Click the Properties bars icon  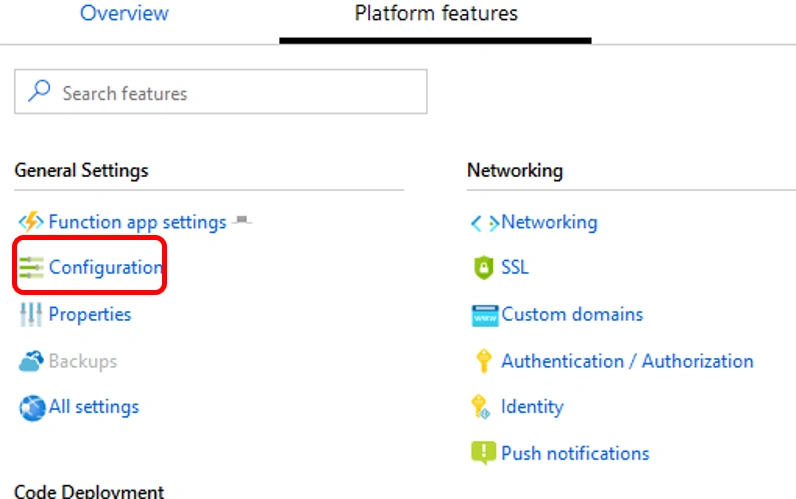[31, 315]
